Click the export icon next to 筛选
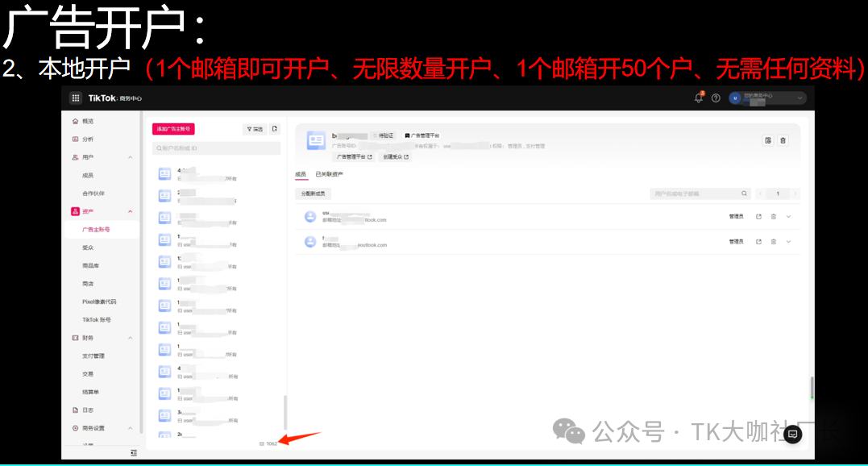Viewport: 868px width, 466px height. (x=275, y=129)
